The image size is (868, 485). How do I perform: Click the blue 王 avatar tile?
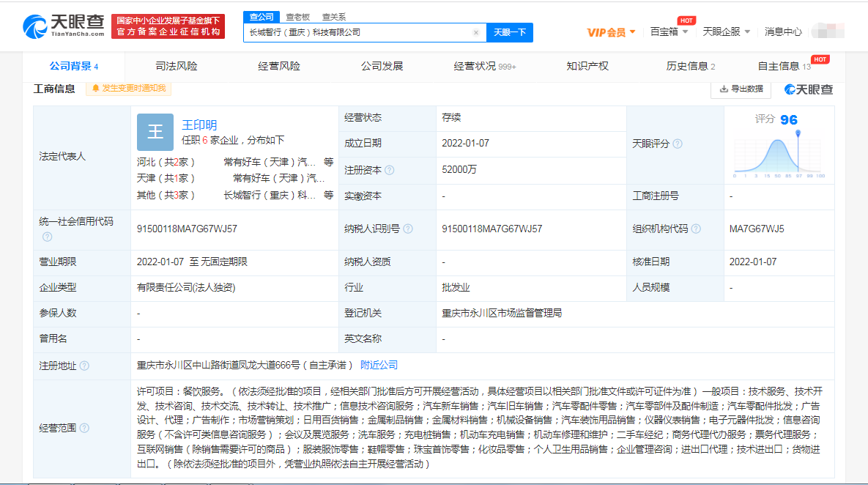tap(155, 132)
